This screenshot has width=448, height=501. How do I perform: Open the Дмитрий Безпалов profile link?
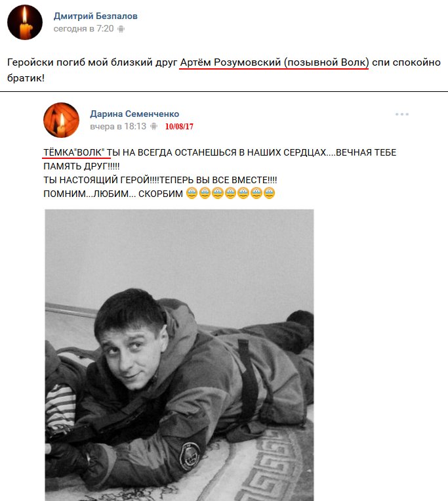coord(95,16)
